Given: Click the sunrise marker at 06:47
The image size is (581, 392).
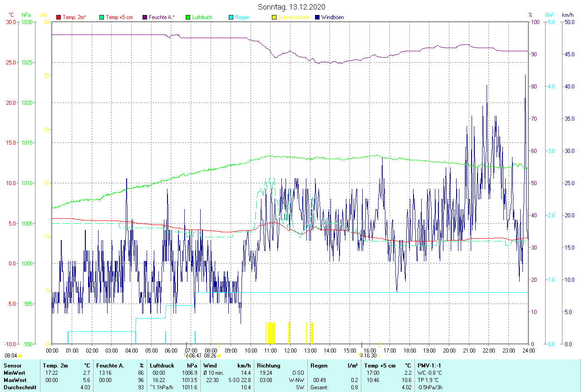Looking at the screenshot, I should point(187,356).
